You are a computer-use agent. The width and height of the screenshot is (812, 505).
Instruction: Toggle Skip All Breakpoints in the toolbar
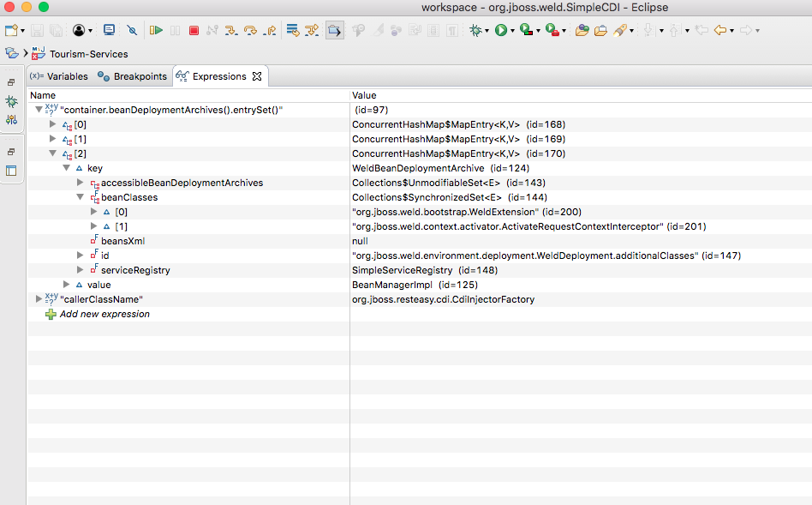pos(132,30)
